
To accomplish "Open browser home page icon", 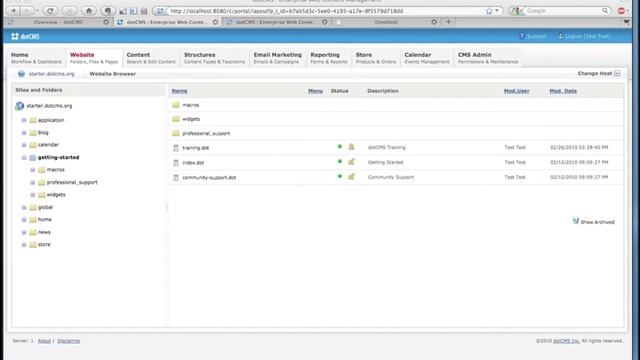I will [x=89, y=11].
